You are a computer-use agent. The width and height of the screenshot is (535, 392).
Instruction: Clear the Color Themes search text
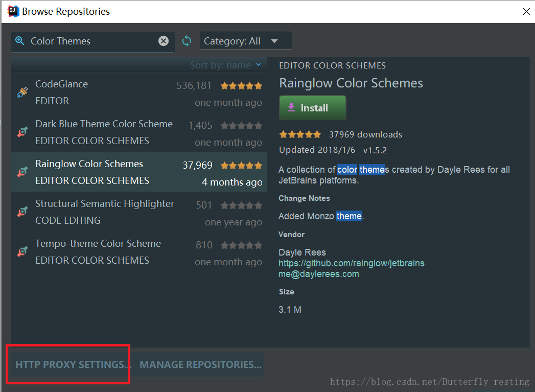pyautogui.click(x=164, y=41)
